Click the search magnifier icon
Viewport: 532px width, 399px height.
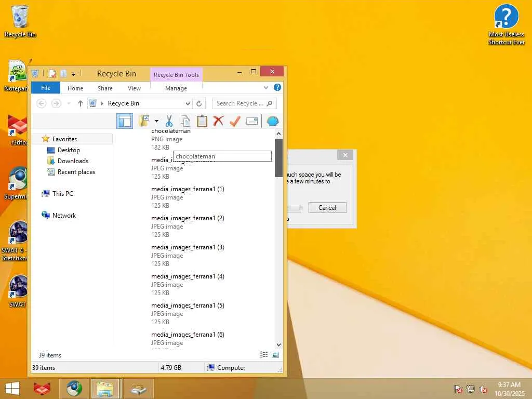[270, 103]
